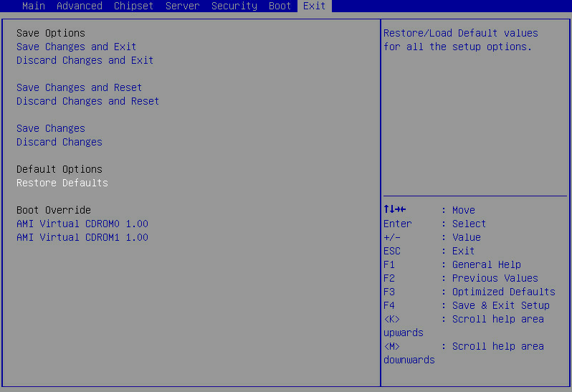Click the F4 : Save & Exit Setup hint

[x=466, y=305]
